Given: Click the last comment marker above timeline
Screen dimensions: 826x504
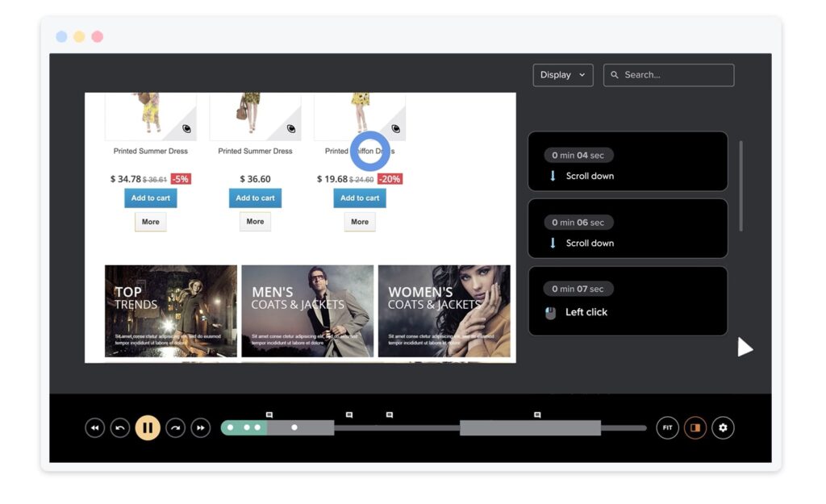Looking at the screenshot, I should (x=537, y=414).
